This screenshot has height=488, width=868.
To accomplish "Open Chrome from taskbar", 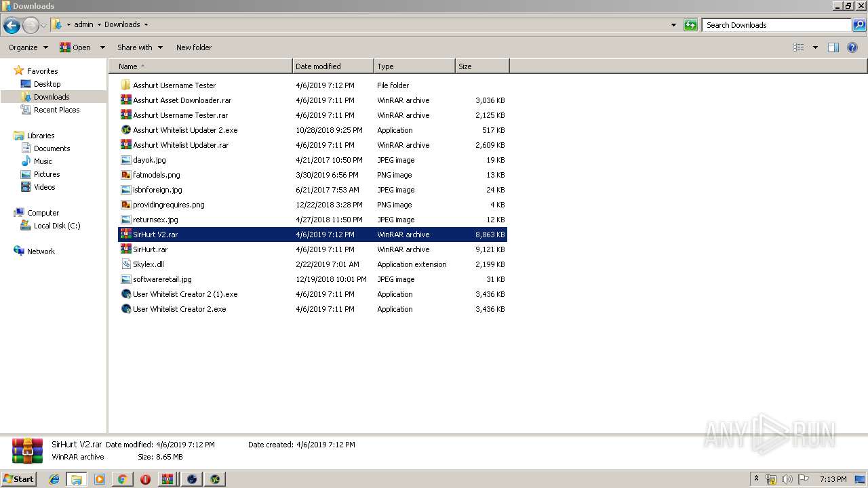I will pyautogui.click(x=122, y=479).
